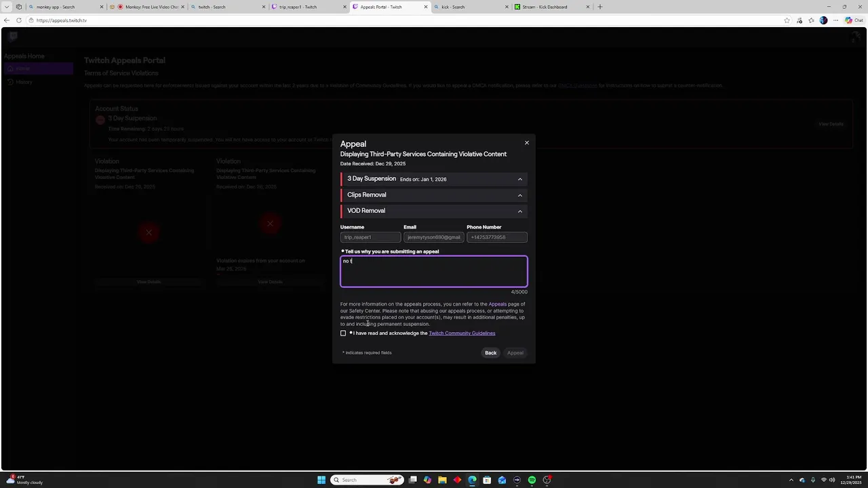
Task: Open the Mail app on the taskbar
Action: click(x=502, y=480)
